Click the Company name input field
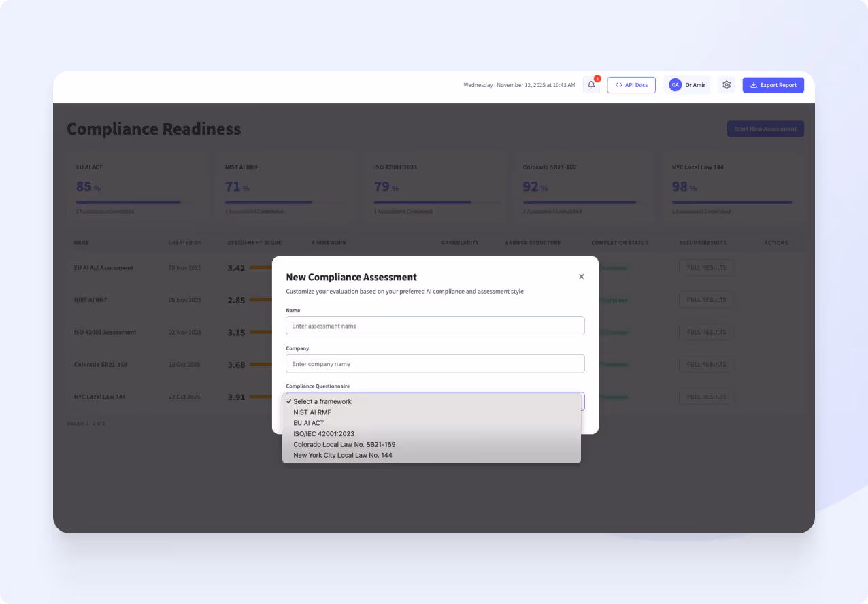 coord(435,364)
